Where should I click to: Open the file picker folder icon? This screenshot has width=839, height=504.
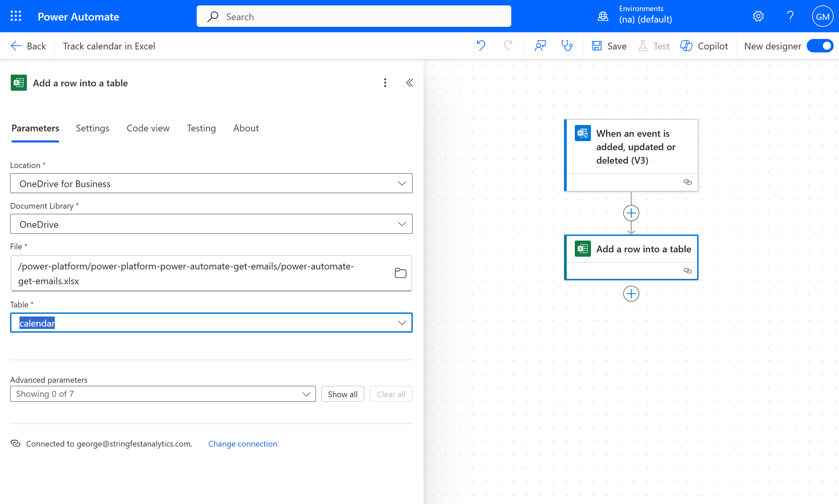tap(400, 273)
